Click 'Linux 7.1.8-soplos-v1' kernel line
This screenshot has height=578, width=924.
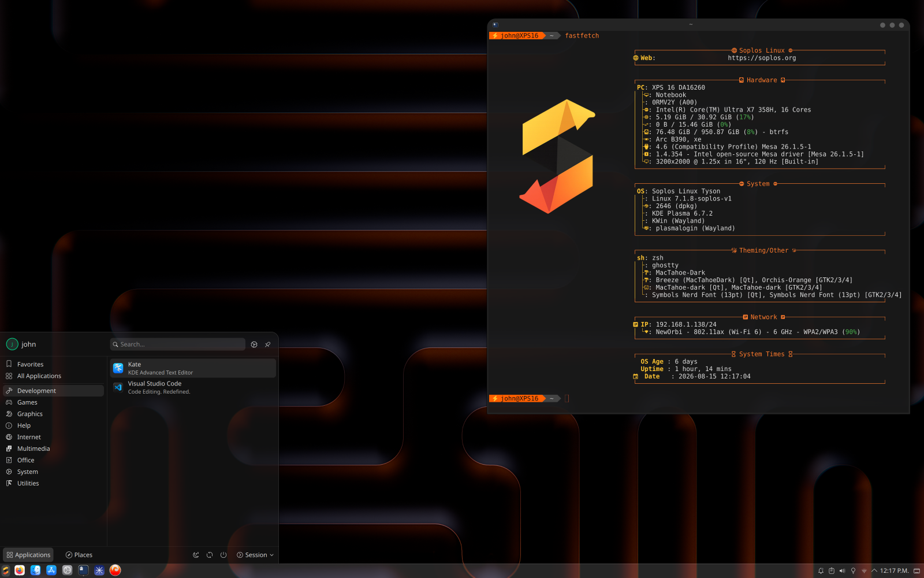[x=692, y=199]
